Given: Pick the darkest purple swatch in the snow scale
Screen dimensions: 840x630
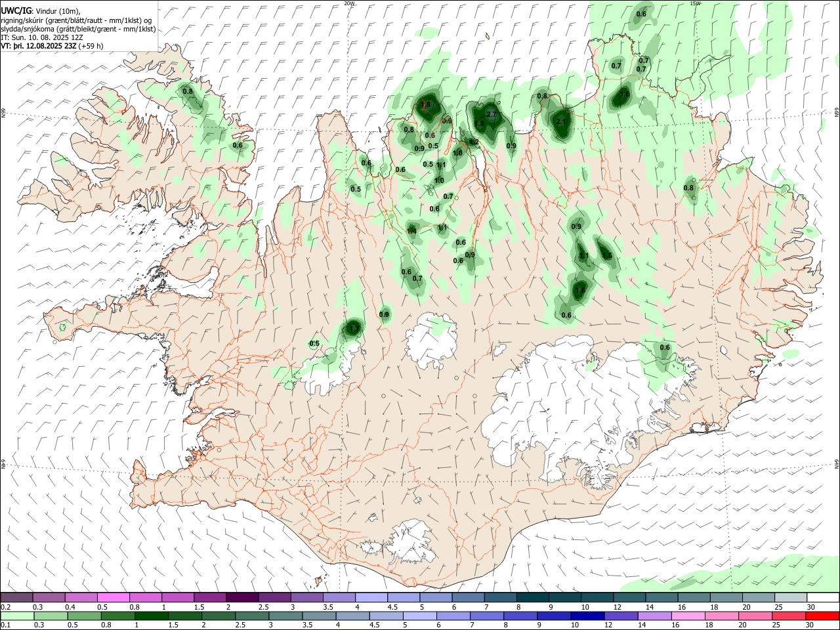Looking at the screenshot, I should [x=241, y=598].
